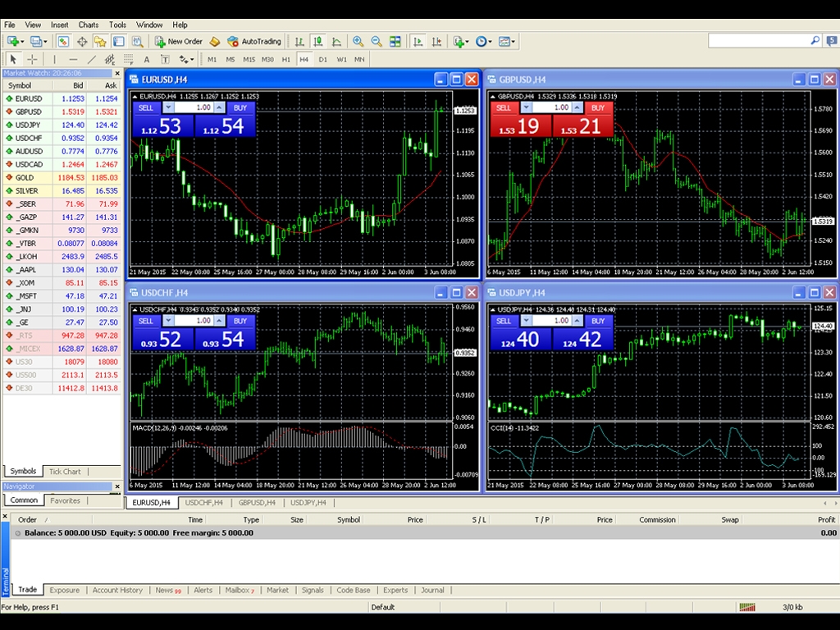The width and height of the screenshot is (840, 630).
Task: Toggle the AutoTrading button
Action: 254,41
